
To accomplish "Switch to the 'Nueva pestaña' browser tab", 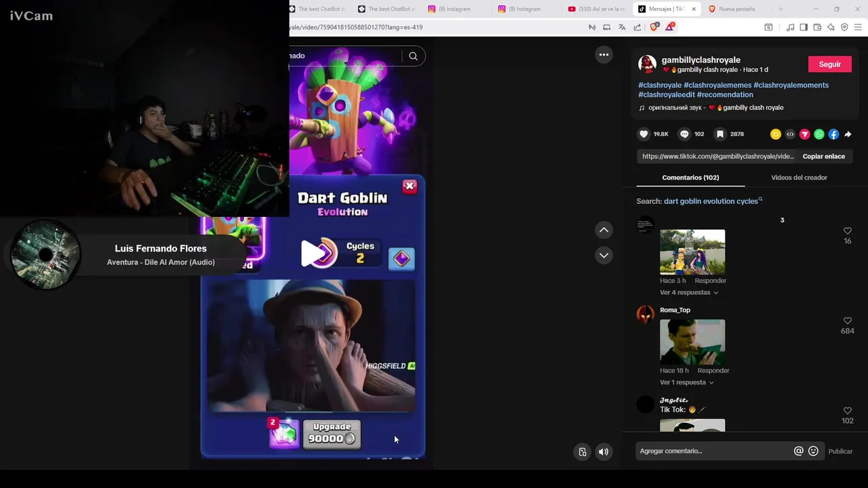I will (736, 9).
